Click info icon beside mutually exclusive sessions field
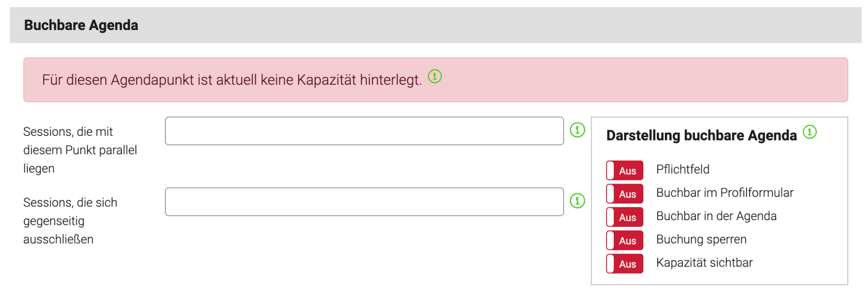868x295 pixels. pyautogui.click(x=577, y=201)
